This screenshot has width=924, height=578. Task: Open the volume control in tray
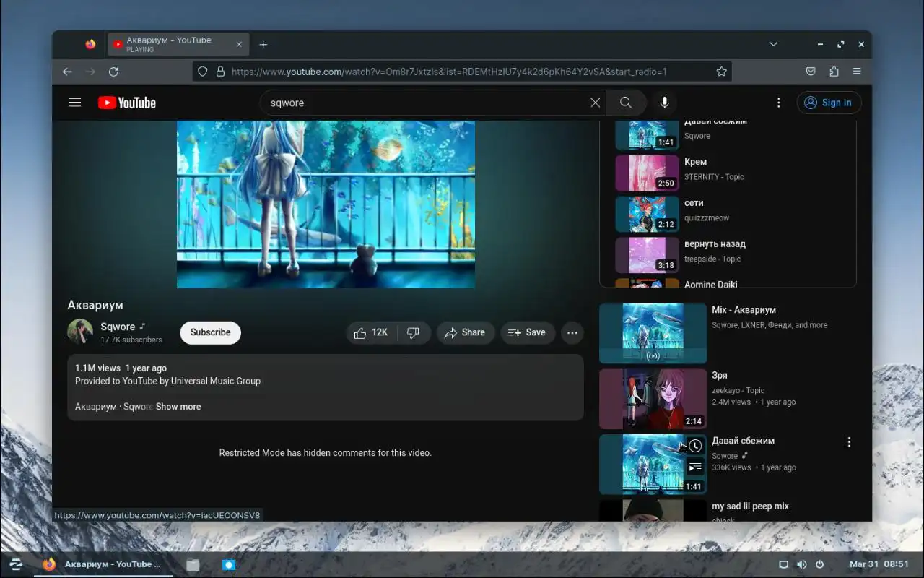(801, 564)
